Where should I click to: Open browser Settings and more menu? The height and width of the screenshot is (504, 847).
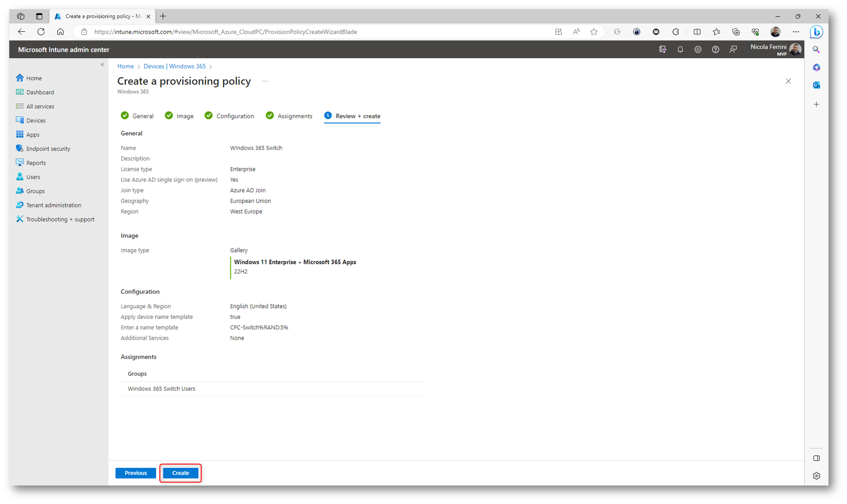point(795,32)
